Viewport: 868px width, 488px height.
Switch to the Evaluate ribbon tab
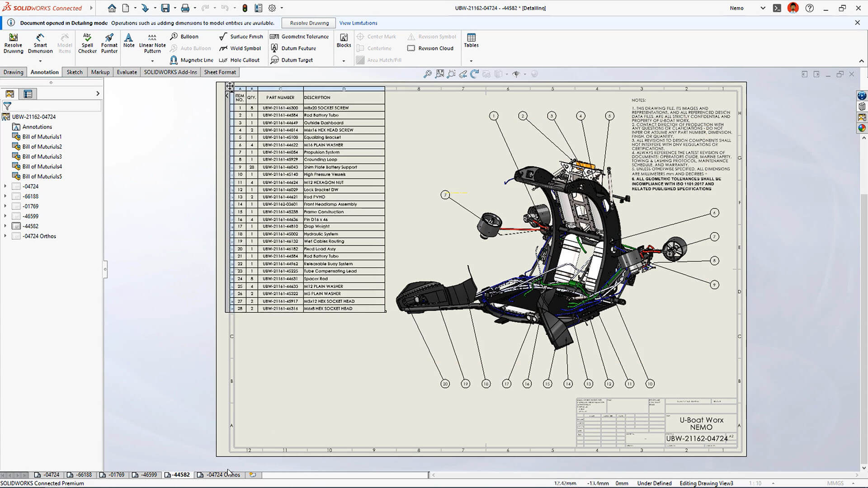tap(127, 72)
